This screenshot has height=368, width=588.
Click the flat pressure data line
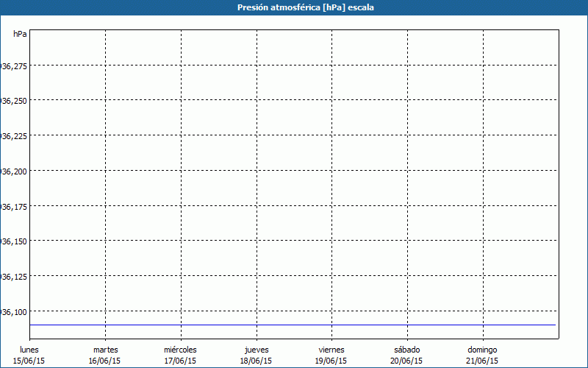click(294, 325)
